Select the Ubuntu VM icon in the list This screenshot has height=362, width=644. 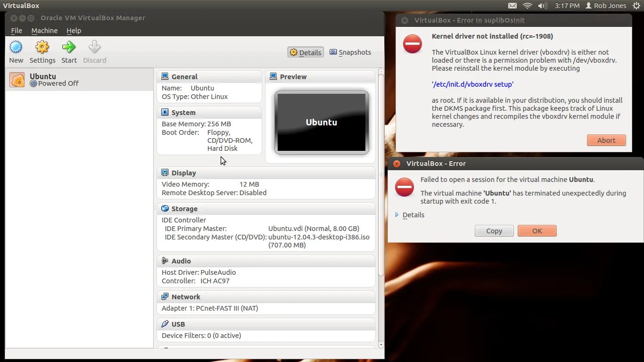(17, 80)
